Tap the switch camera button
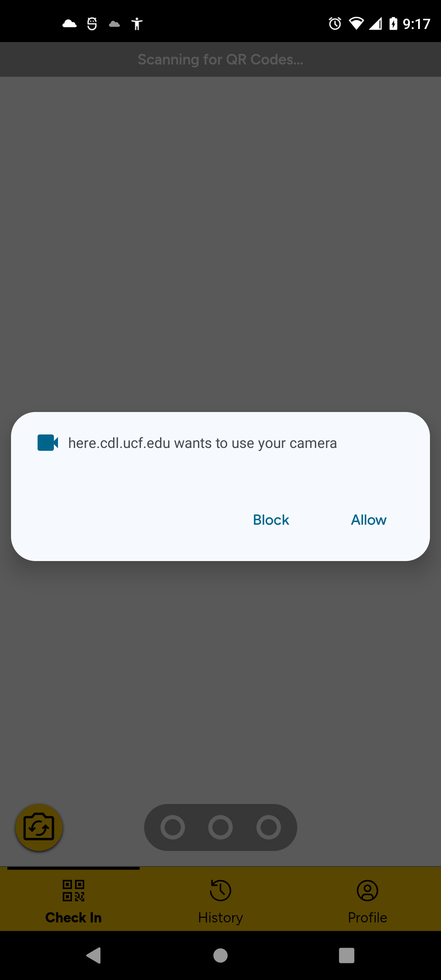 coord(39,828)
